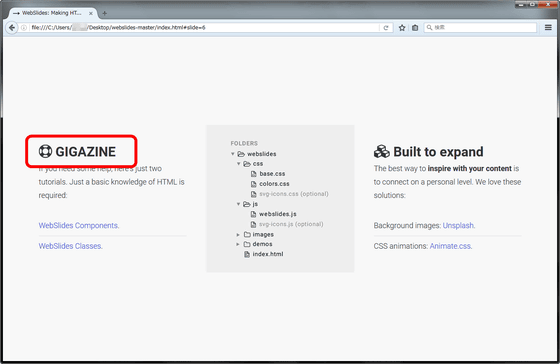The width and height of the screenshot is (560, 364).
Task: Click the GIGAZINE heading text
Action: coord(85,152)
